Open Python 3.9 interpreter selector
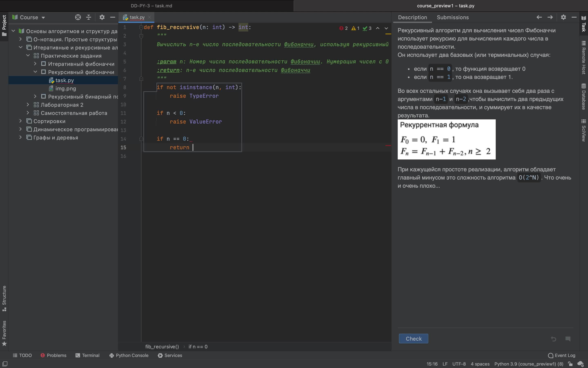The height and width of the screenshot is (368, 588). [528, 364]
